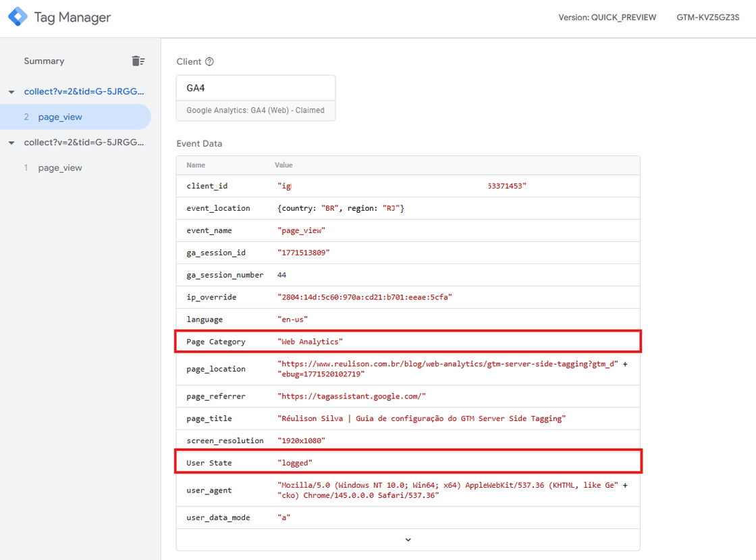Select the user_agent row in Event Data
The width and height of the screenshot is (756, 560).
pos(408,489)
